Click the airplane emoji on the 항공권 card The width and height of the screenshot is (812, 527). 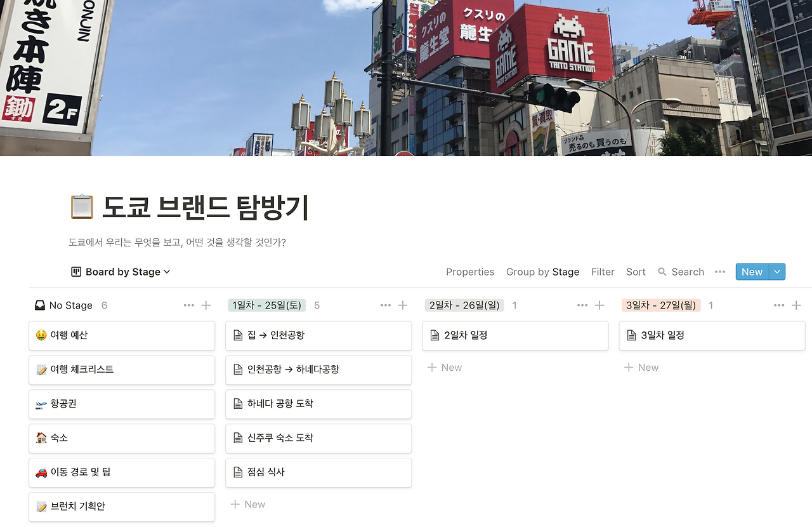coord(40,404)
